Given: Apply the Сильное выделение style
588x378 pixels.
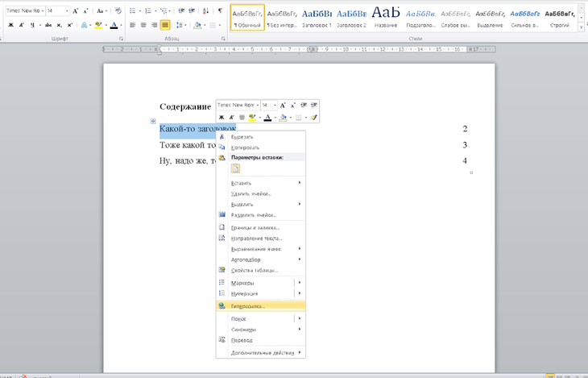Looking at the screenshot, I should [524, 18].
